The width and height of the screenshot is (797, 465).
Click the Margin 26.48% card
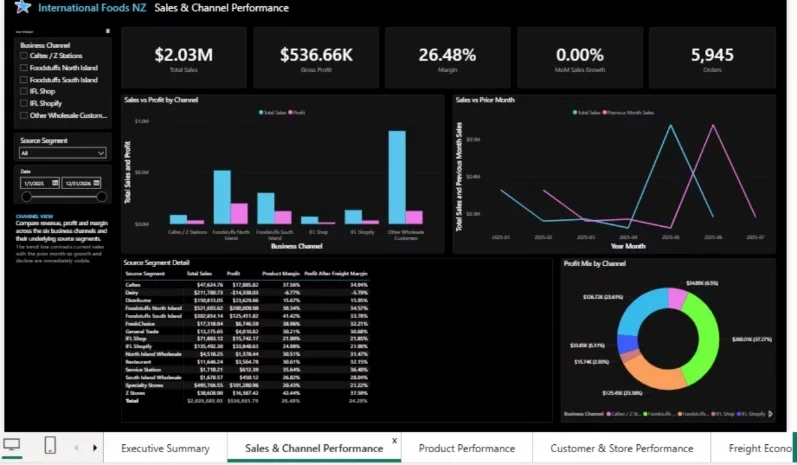tap(447, 58)
